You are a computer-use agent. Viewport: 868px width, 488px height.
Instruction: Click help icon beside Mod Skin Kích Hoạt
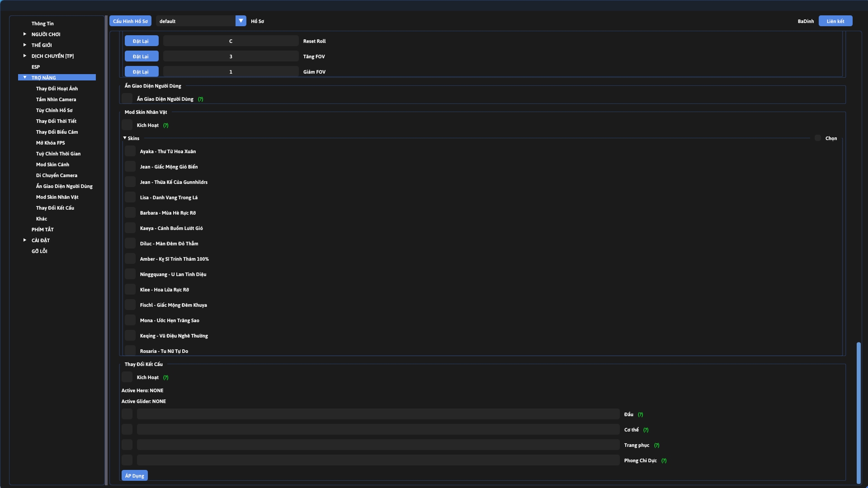point(165,126)
